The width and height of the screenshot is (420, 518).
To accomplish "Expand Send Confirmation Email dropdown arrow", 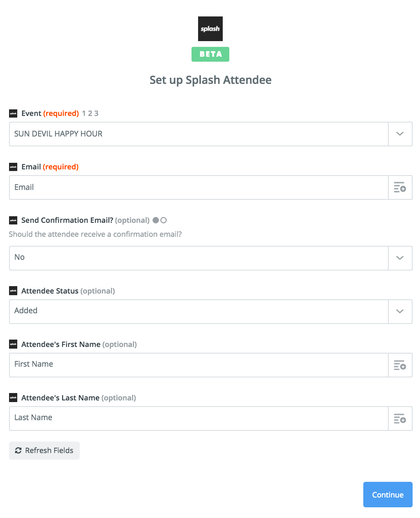I will tap(400, 258).
